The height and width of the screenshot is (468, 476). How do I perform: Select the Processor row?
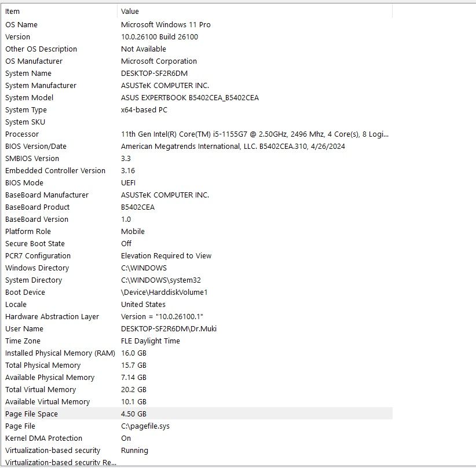tap(198, 134)
